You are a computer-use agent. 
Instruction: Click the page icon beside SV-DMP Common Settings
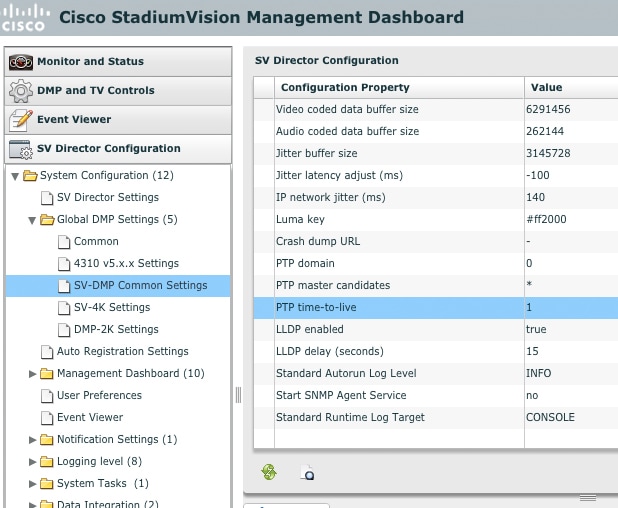point(64,286)
